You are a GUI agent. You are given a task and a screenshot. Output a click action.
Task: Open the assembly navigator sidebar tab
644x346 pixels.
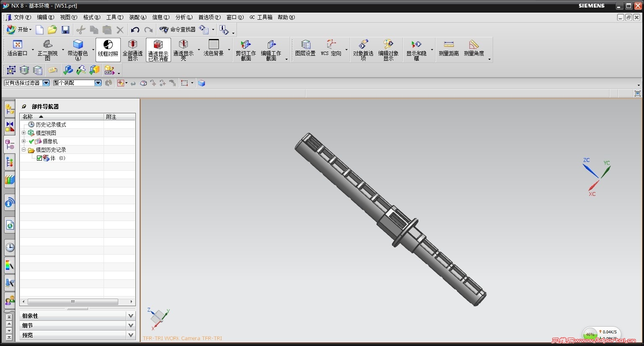coord(10,109)
